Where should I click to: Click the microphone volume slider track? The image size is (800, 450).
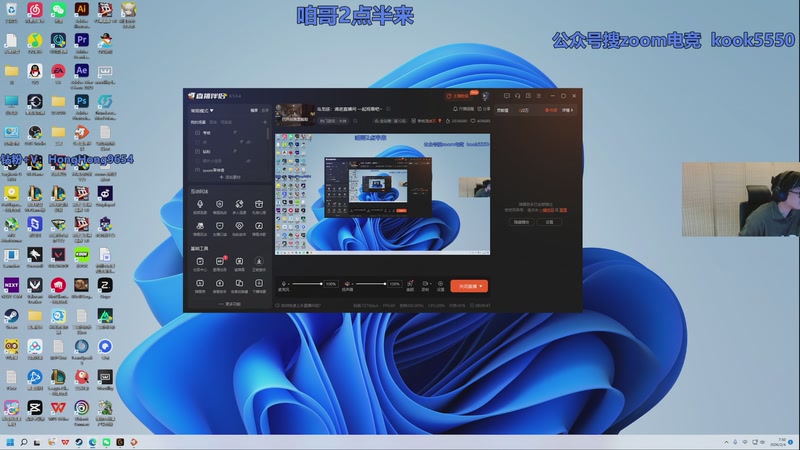click(307, 284)
